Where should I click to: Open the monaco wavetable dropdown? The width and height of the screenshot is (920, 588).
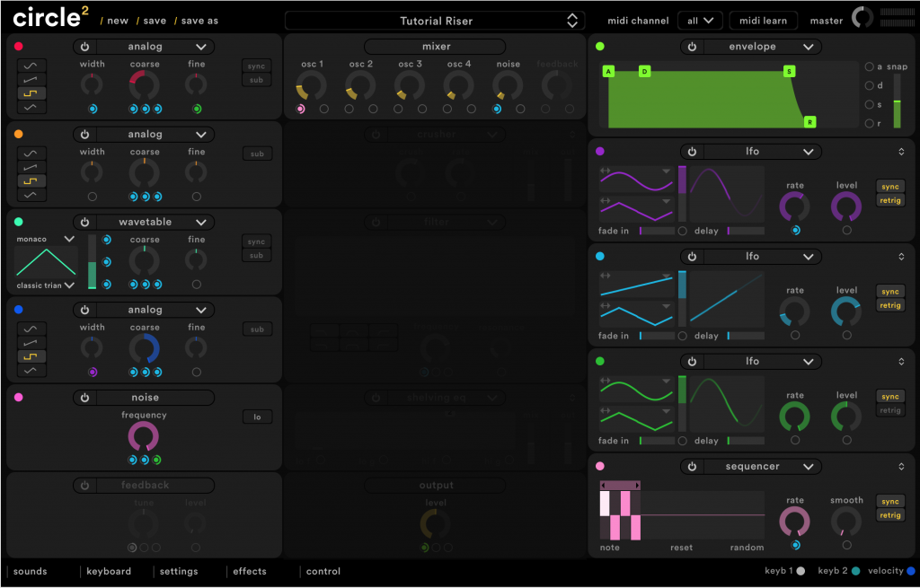pyautogui.click(x=45, y=239)
